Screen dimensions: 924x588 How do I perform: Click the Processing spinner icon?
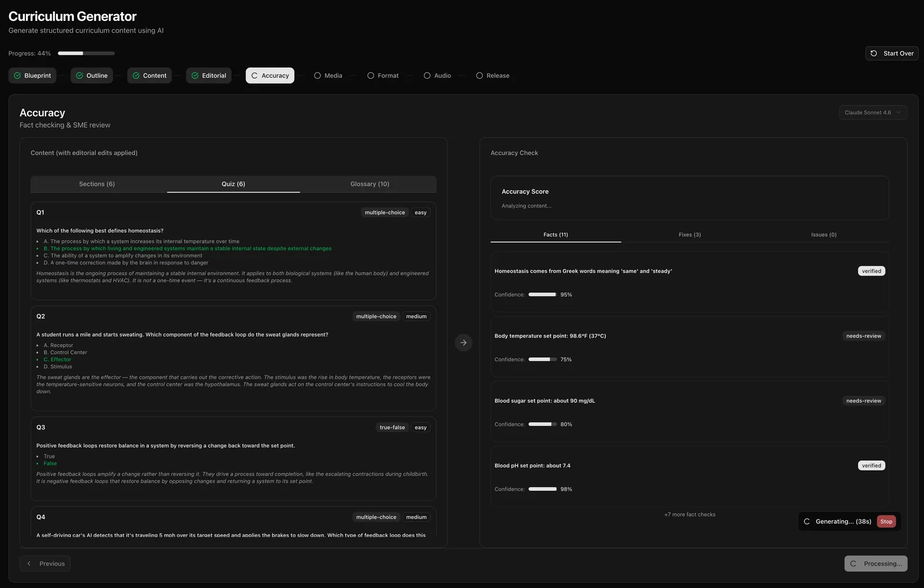[854, 564]
